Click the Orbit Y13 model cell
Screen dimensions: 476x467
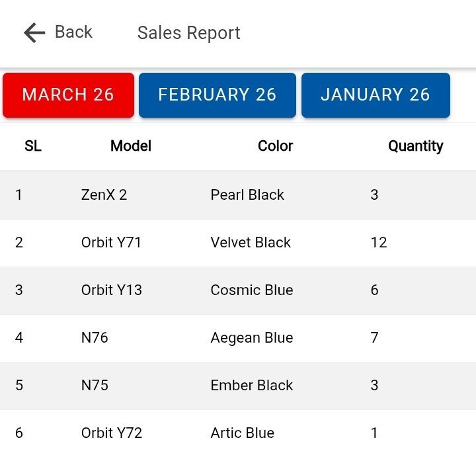111,290
